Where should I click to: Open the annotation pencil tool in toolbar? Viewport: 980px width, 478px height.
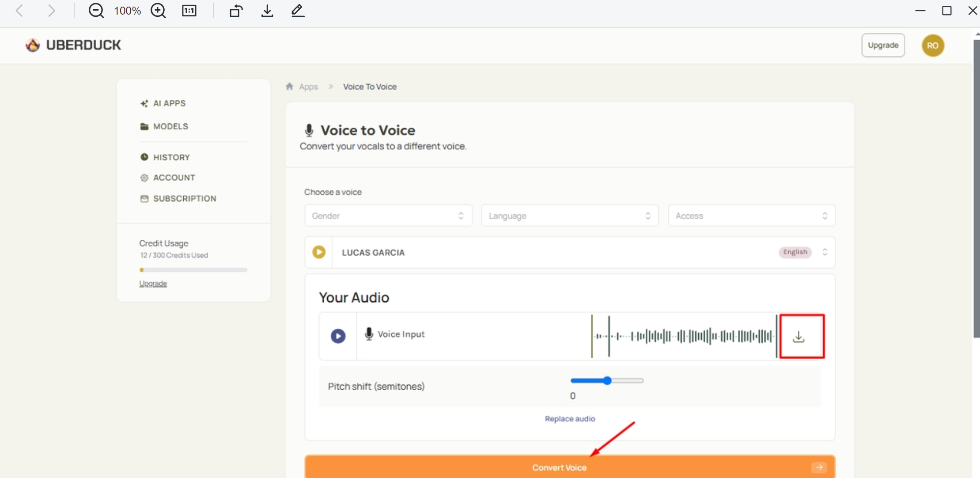pos(297,11)
